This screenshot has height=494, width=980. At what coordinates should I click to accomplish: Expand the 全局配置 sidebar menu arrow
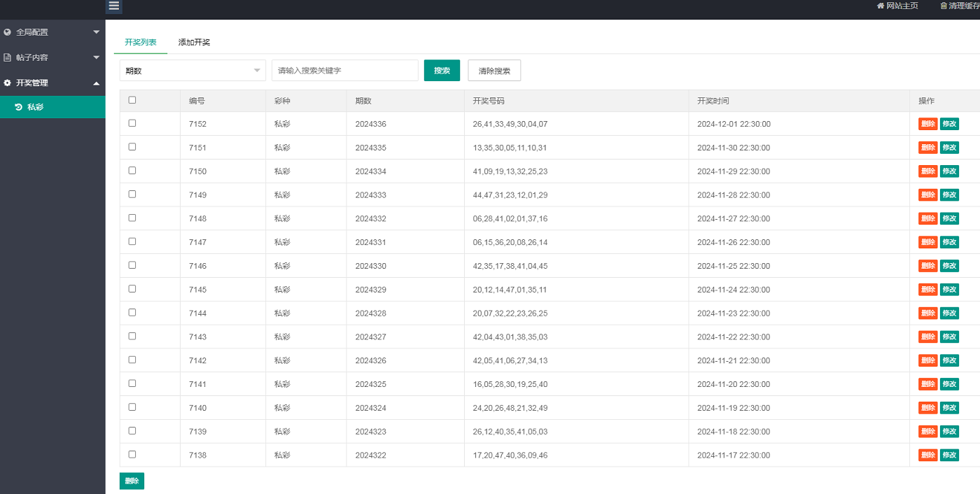coord(97,32)
